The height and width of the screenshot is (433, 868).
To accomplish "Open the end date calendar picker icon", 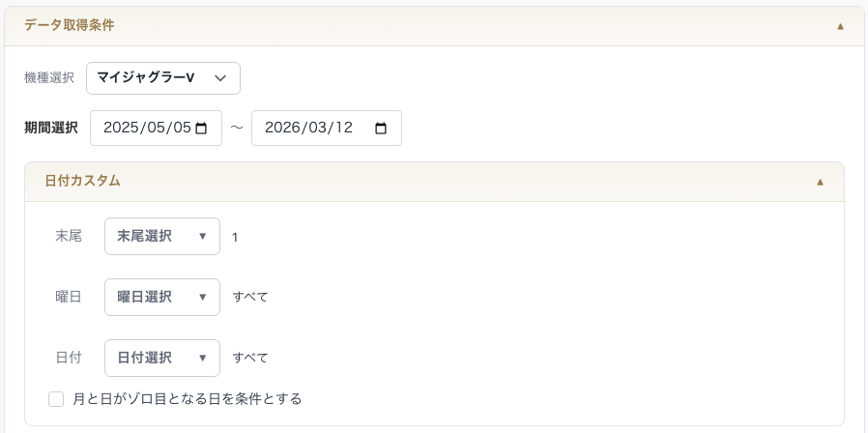I will 381,129.
